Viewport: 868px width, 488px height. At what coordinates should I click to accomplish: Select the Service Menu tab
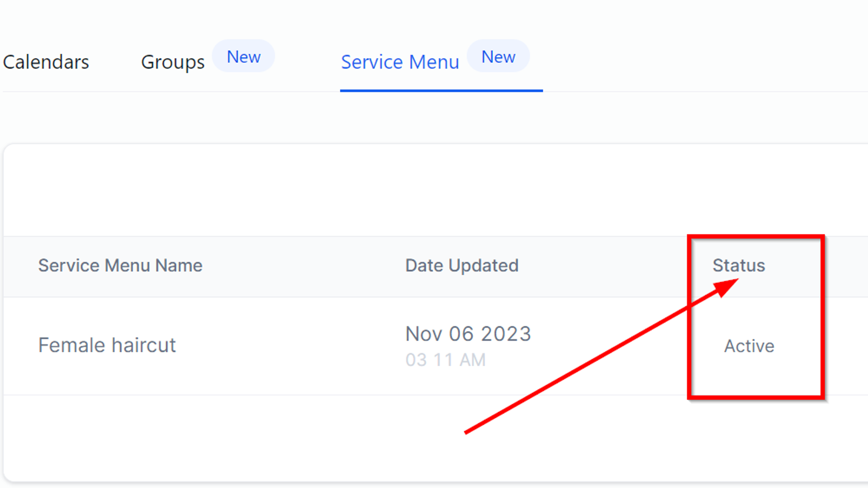400,62
